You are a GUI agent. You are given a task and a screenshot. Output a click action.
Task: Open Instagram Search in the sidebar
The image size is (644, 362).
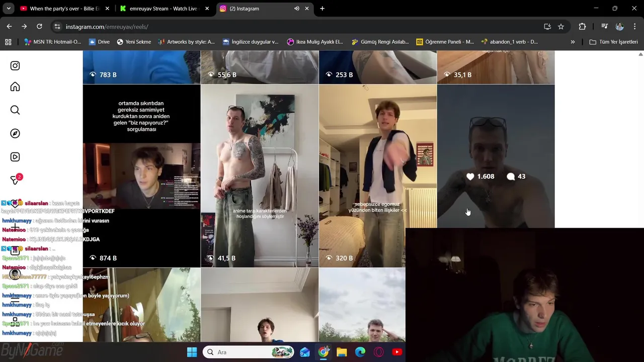coord(15,110)
